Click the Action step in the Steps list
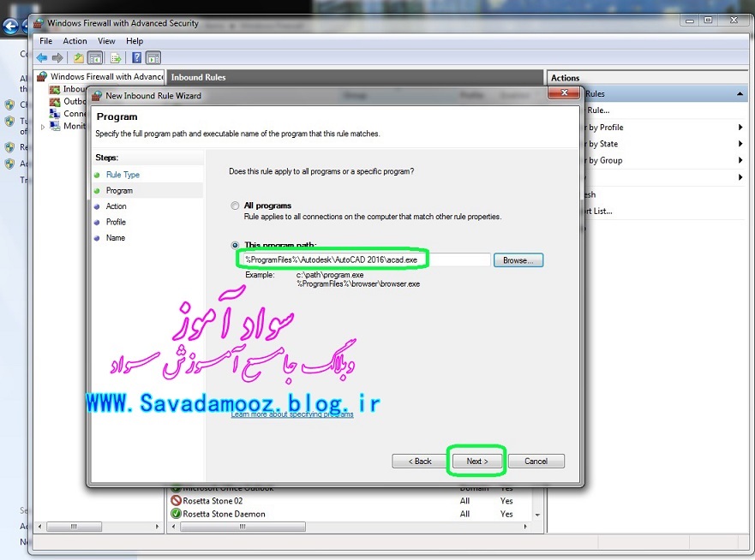The width and height of the screenshot is (755, 560). click(116, 206)
